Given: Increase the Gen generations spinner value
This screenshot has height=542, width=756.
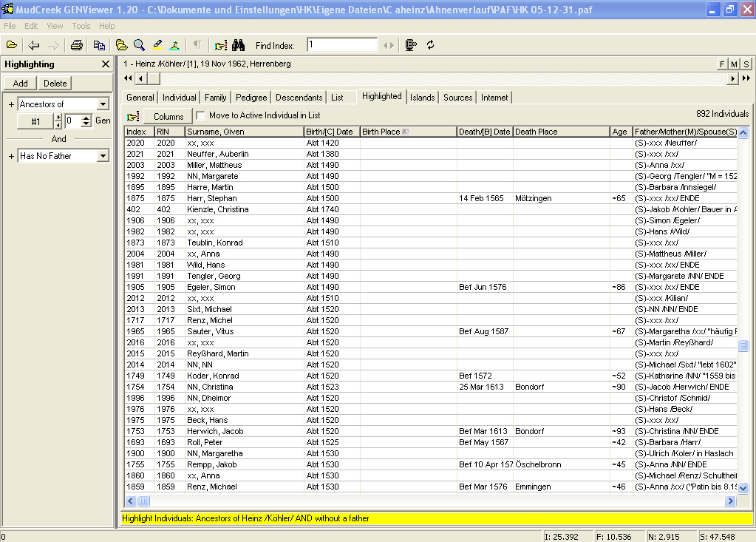Looking at the screenshot, I should click(x=86, y=117).
